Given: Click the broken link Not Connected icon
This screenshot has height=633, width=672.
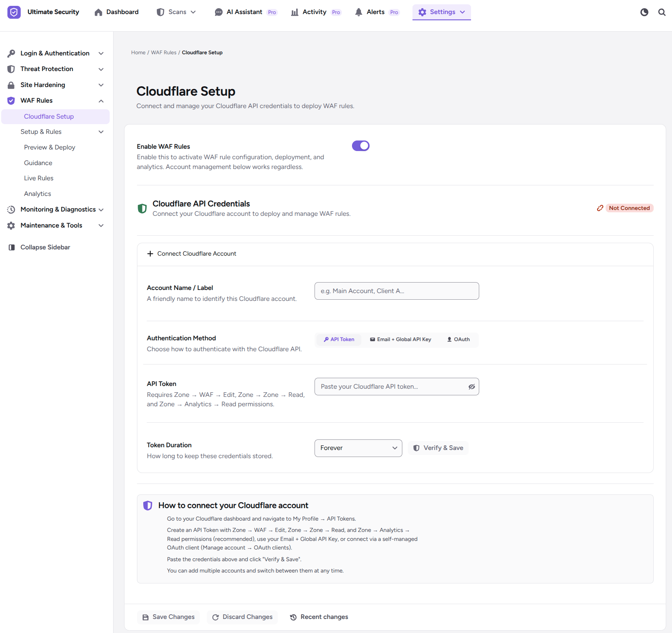Looking at the screenshot, I should pyautogui.click(x=600, y=208).
